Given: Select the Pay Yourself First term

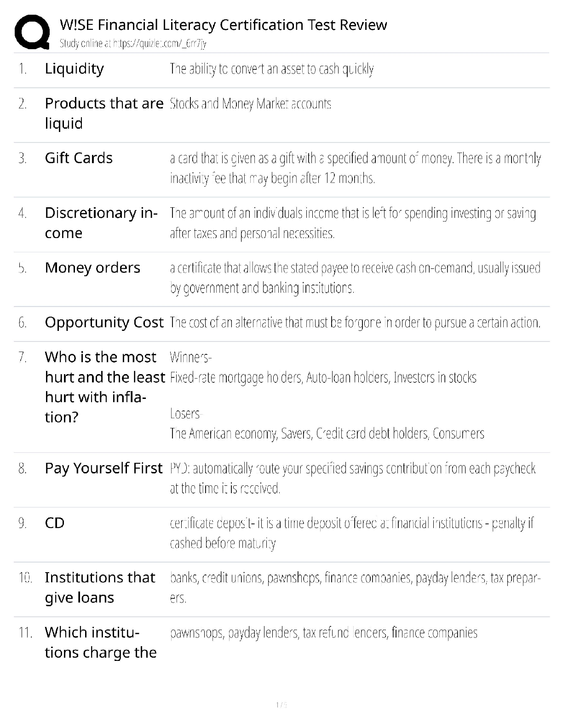Looking at the screenshot, I should [103, 468].
